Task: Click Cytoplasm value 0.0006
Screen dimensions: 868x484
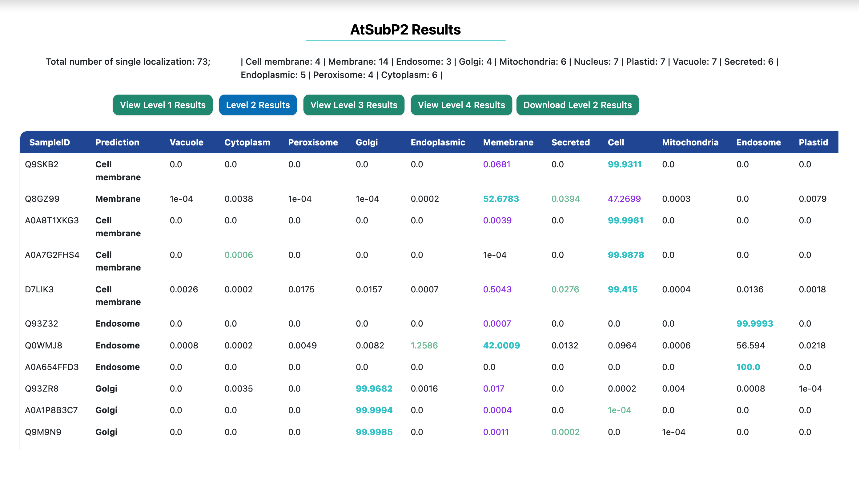Action: pyautogui.click(x=239, y=255)
